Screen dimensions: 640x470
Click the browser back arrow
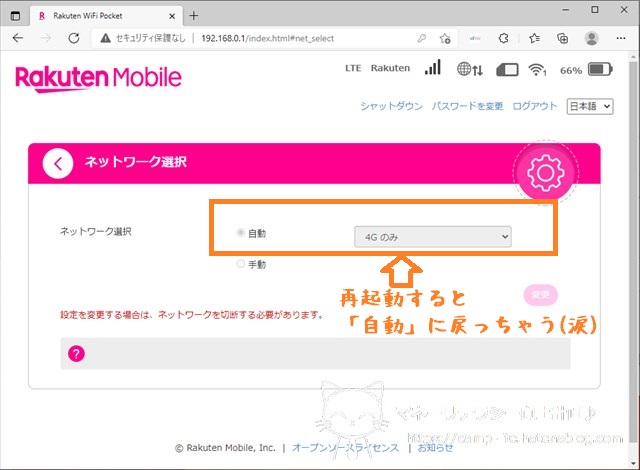(x=18, y=38)
